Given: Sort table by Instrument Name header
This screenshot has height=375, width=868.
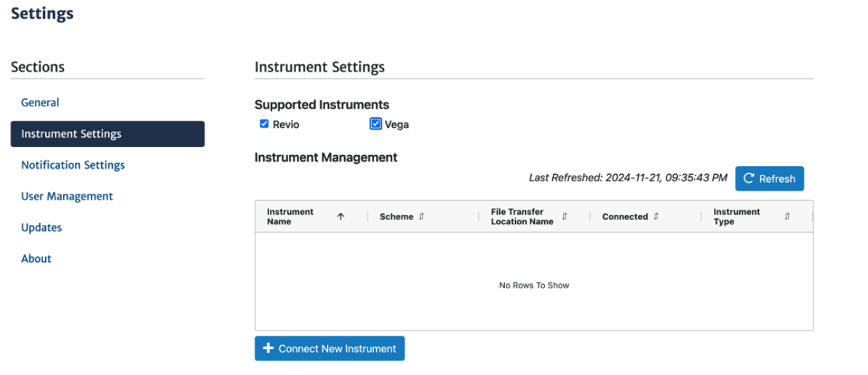Looking at the screenshot, I should coord(290,217).
